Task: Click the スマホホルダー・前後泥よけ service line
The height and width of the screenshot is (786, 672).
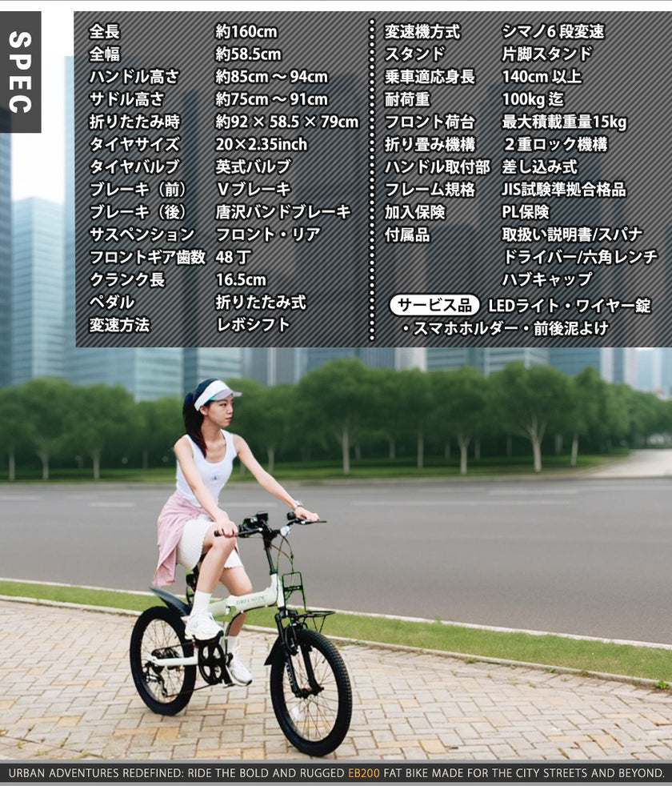Action: point(505,328)
